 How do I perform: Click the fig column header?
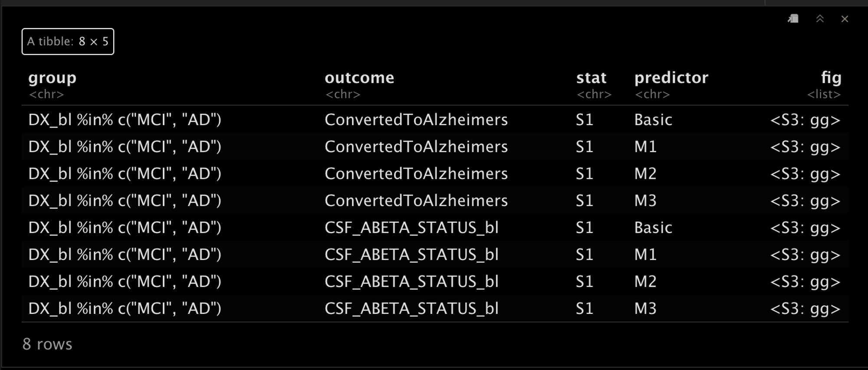click(x=831, y=78)
